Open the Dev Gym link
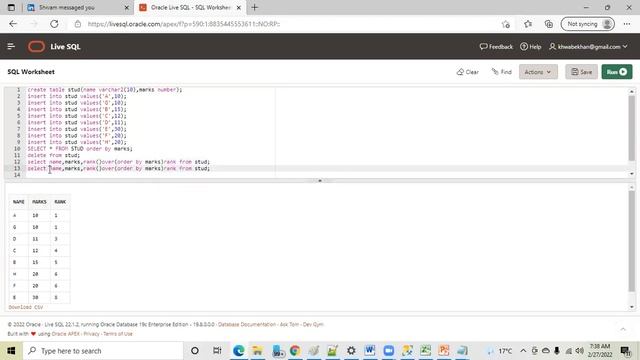Image resolution: width=640 pixels, height=360 pixels. pyautogui.click(x=313, y=324)
